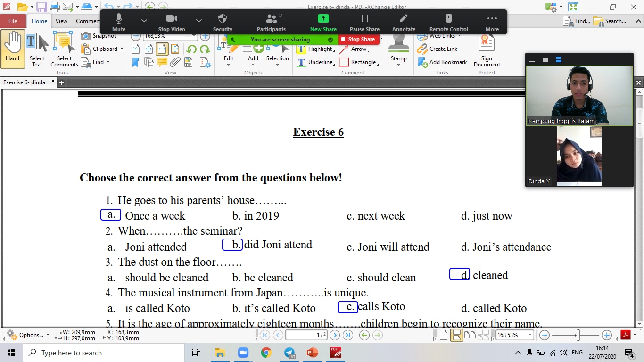The image size is (644, 362).
Task: Open zoom percentage dropdown in status bar
Action: click(530, 335)
